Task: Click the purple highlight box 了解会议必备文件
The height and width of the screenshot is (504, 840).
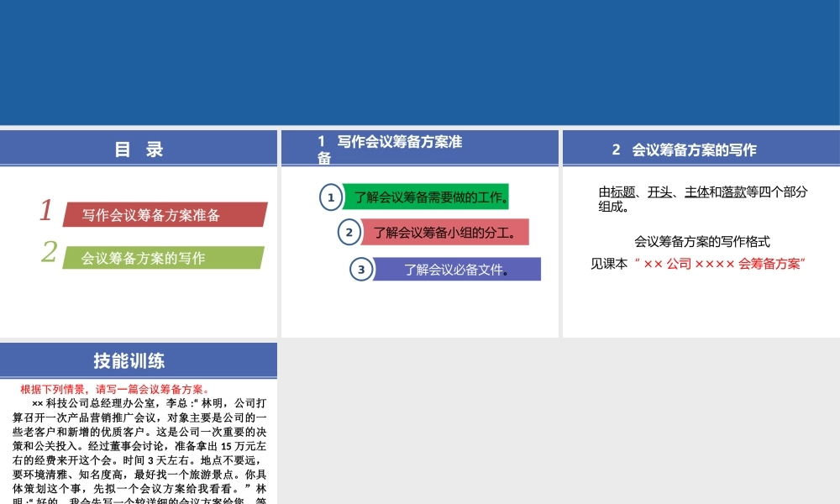Action: coord(457,269)
